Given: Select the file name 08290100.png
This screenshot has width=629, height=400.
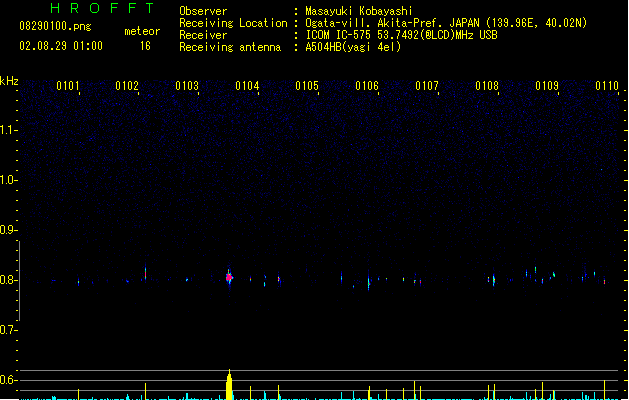Looking at the screenshot, I should 55,26.
